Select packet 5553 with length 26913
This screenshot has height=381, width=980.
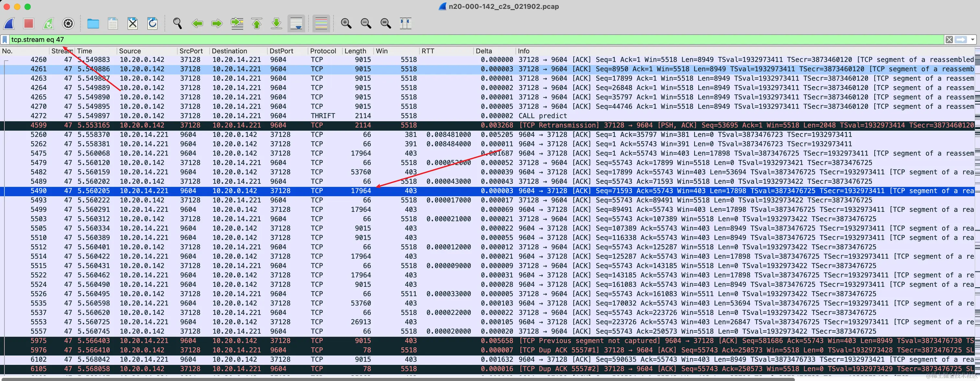(487, 322)
